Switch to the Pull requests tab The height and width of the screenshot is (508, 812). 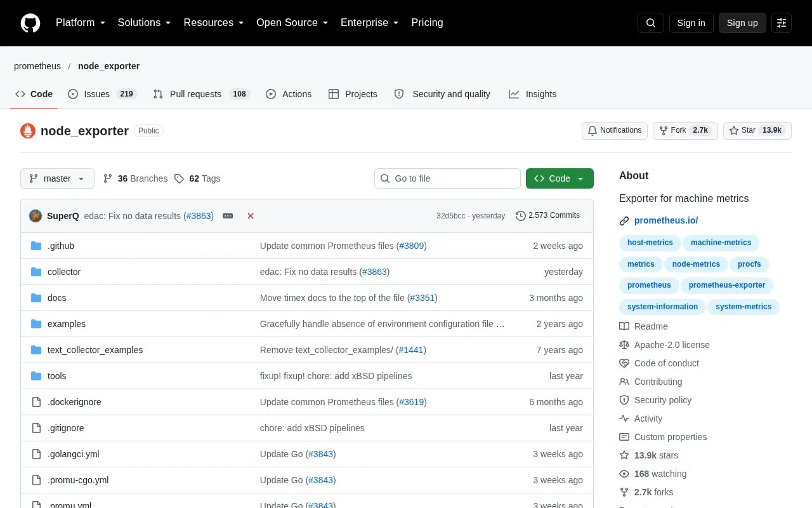pyautogui.click(x=201, y=94)
